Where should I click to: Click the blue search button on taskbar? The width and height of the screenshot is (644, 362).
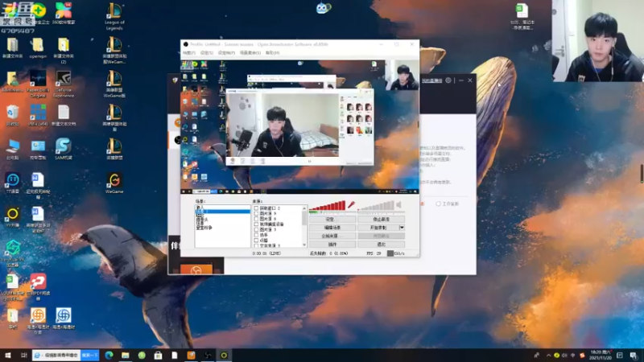coord(89,355)
